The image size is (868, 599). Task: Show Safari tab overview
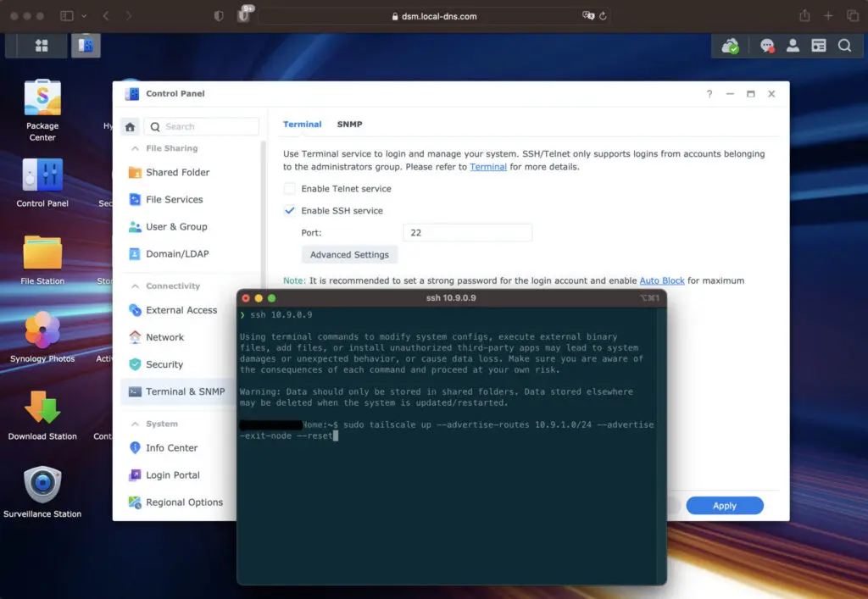click(853, 16)
